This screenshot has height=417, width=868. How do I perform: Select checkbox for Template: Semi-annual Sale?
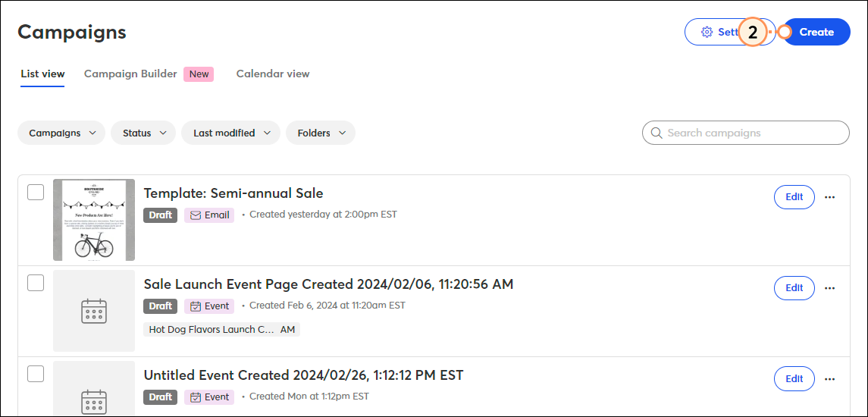[36, 192]
